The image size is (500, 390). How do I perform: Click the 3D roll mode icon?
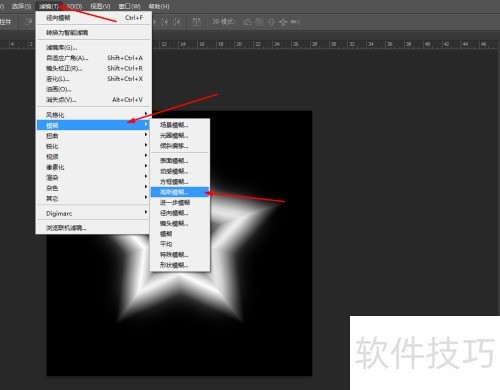point(259,22)
